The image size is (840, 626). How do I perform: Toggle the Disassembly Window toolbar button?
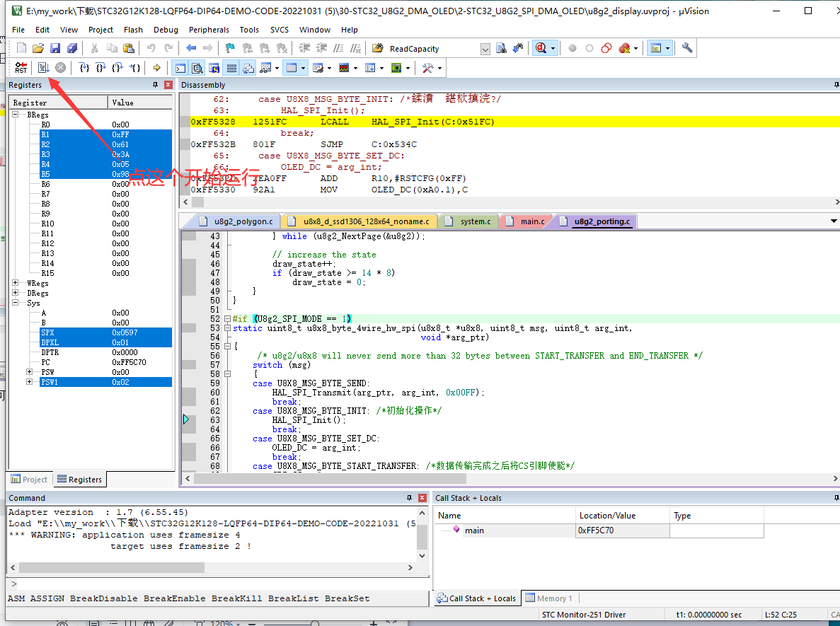(197, 68)
